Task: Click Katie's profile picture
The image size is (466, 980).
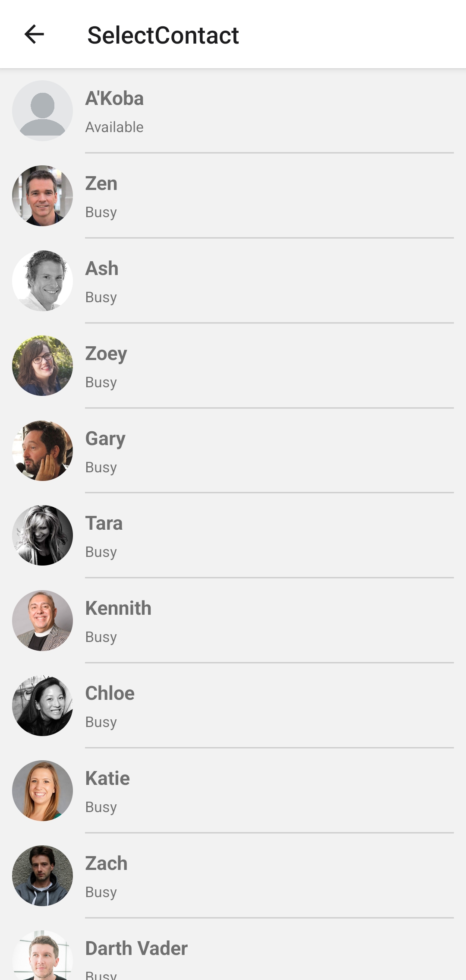Action: (x=42, y=790)
